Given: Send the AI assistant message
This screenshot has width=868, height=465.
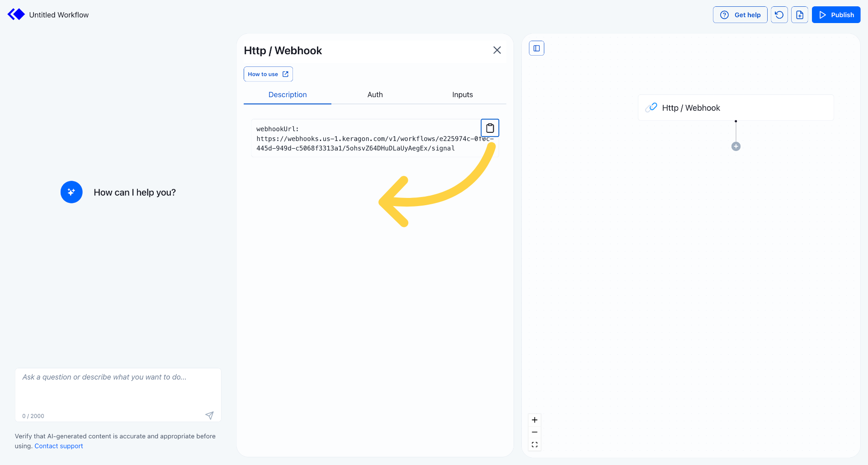Looking at the screenshot, I should coord(209,415).
